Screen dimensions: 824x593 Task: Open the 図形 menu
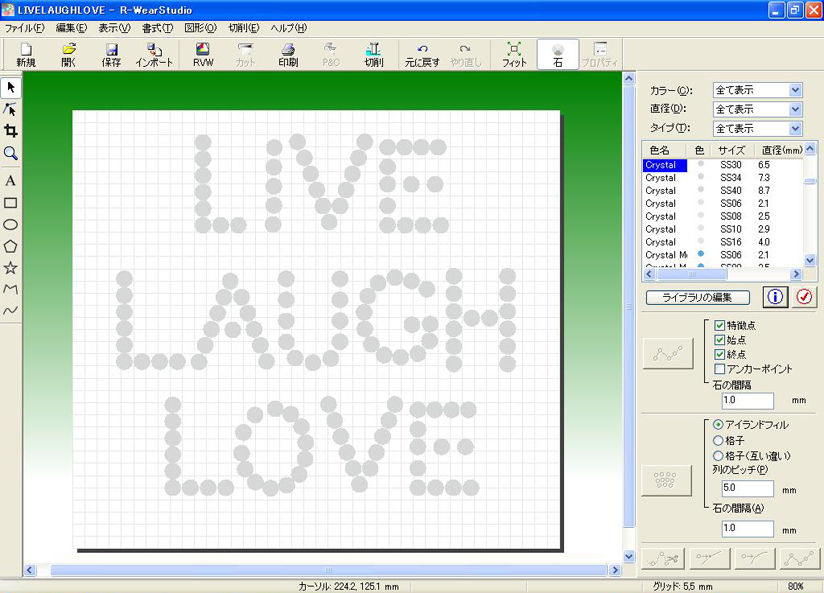[x=200, y=27]
